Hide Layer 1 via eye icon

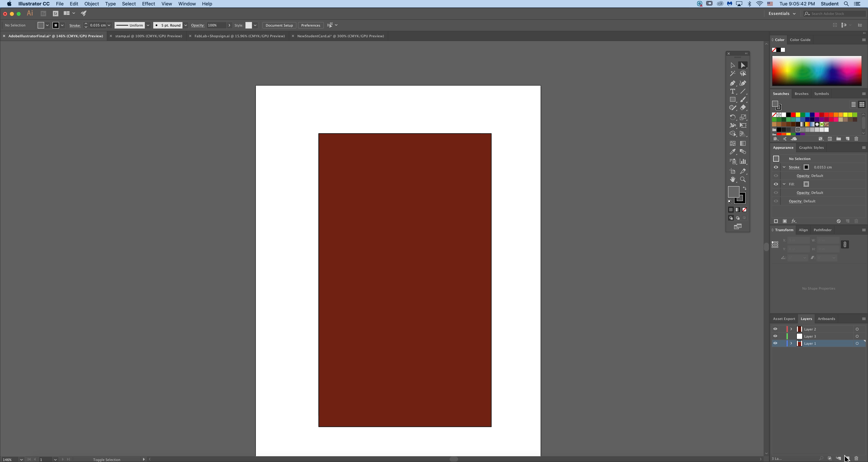coord(775,344)
